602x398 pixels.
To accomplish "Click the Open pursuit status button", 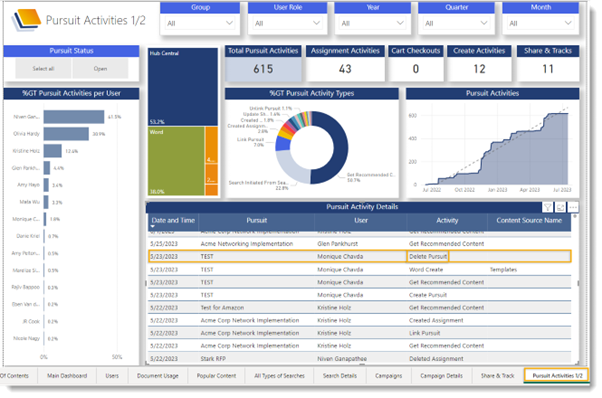I will coord(100,69).
